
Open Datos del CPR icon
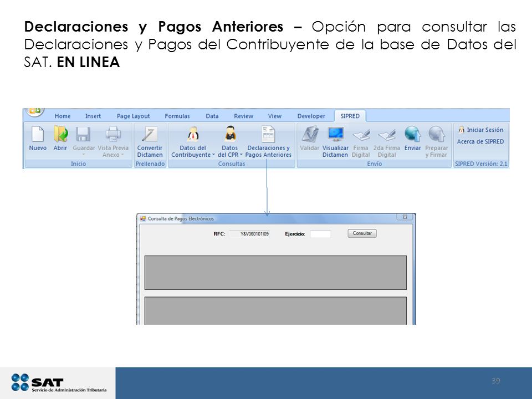(x=231, y=134)
